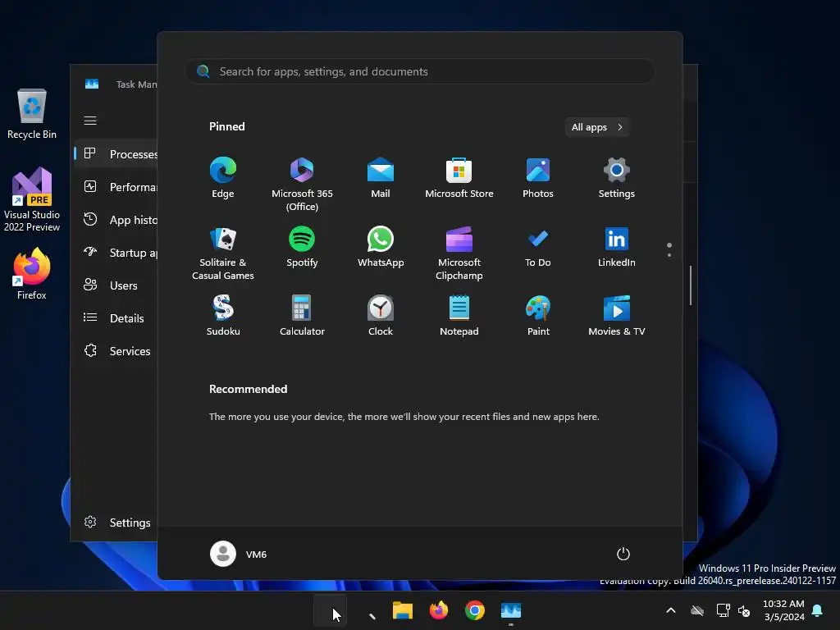Open Firefox from the taskbar
The width and height of the screenshot is (840, 630).
tap(439, 610)
